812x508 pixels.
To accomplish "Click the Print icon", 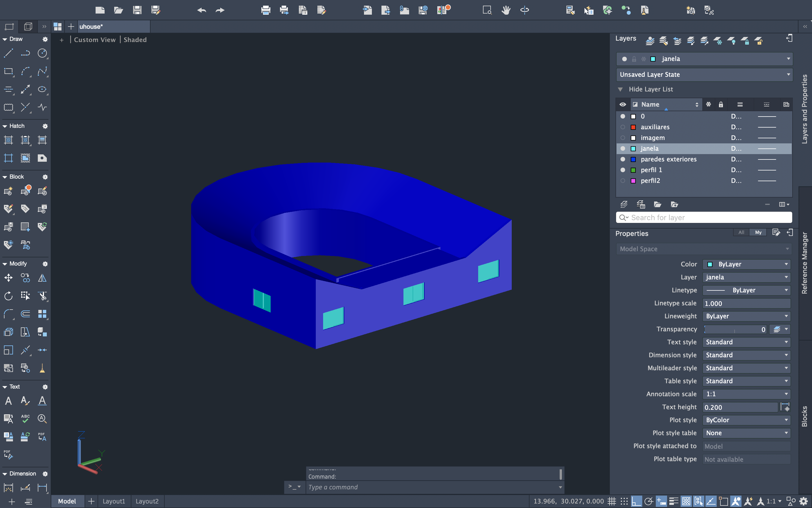I will click(x=266, y=10).
